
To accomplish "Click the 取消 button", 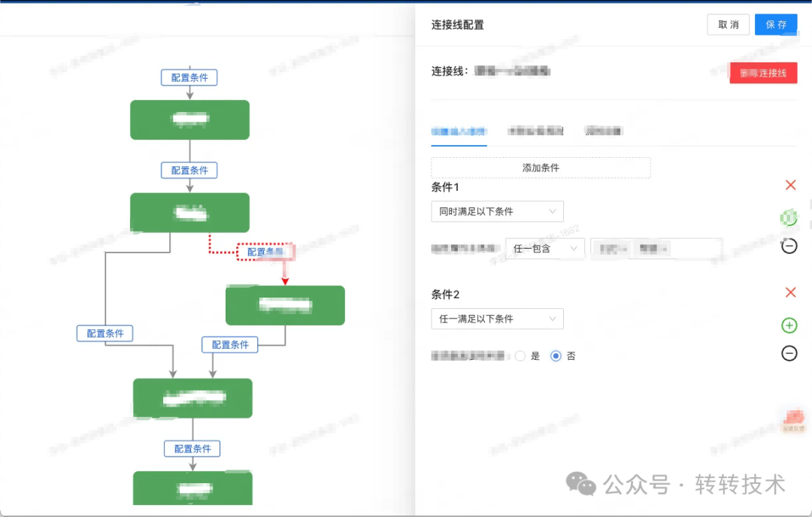I will point(728,24).
